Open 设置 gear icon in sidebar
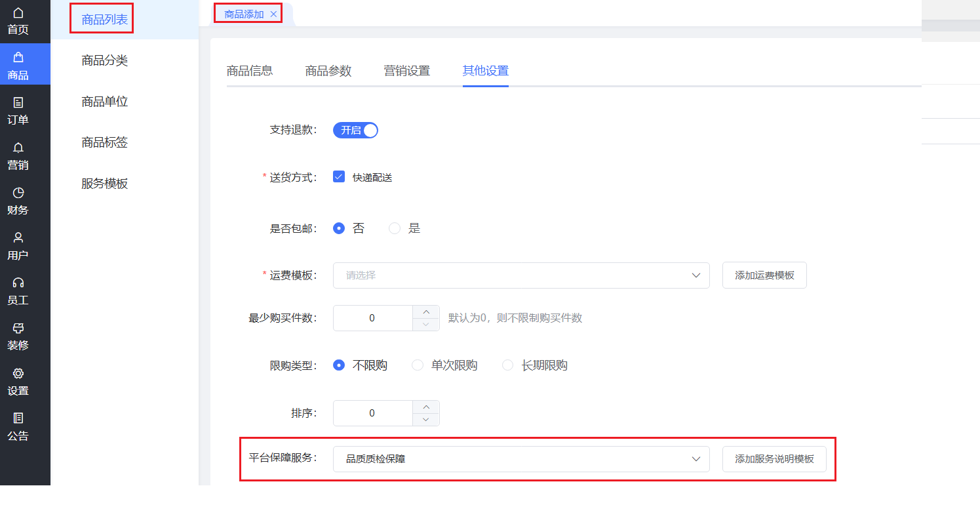This screenshot has width=980, height=507. click(x=18, y=373)
